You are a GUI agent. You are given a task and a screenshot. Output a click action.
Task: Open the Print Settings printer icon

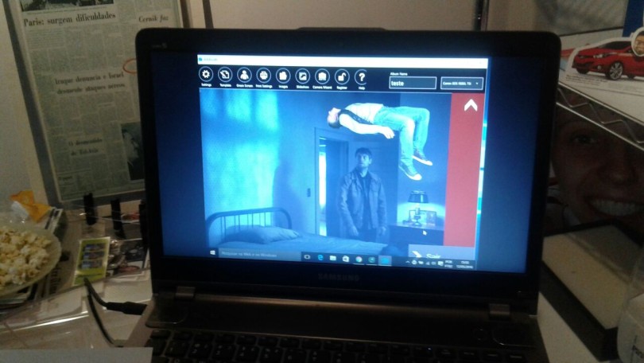[x=264, y=76]
